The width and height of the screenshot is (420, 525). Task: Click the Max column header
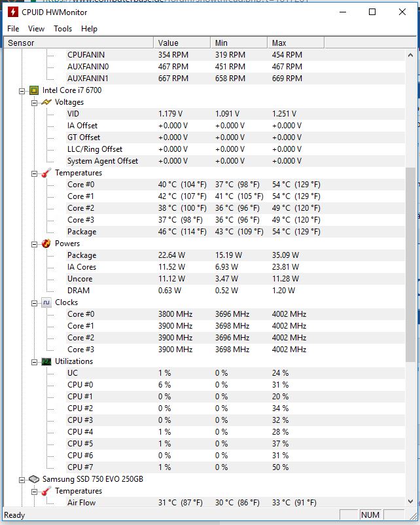296,43
